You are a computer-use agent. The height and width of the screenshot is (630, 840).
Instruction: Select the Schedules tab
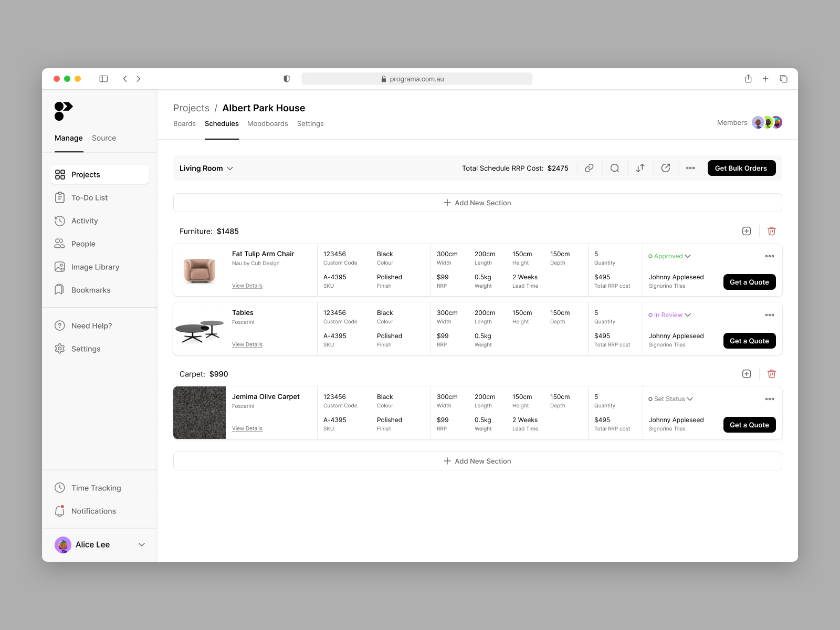coord(222,124)
